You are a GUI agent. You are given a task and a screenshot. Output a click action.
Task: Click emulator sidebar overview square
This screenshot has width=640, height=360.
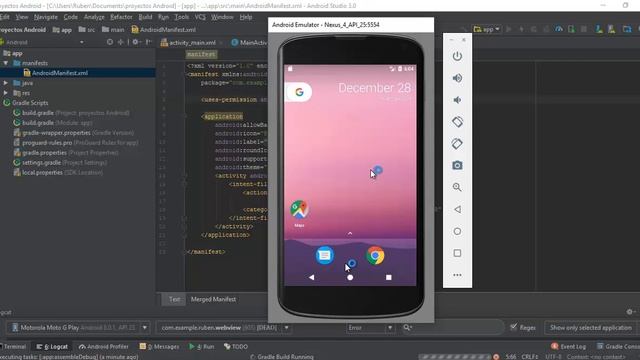point(457,253)
